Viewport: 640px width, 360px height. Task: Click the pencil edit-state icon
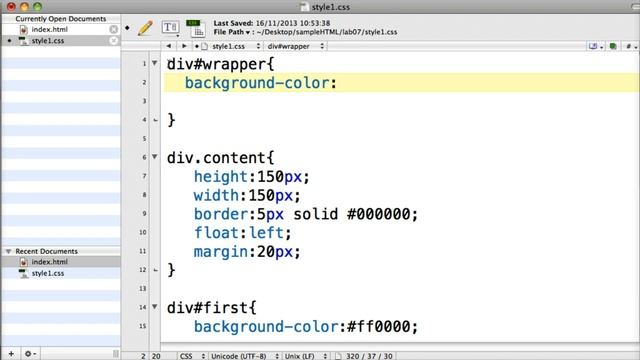[x=145, y=28]
